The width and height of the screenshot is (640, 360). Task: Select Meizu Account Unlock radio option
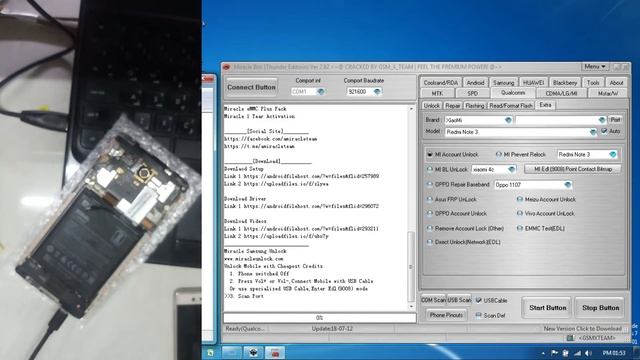[520, 200]
